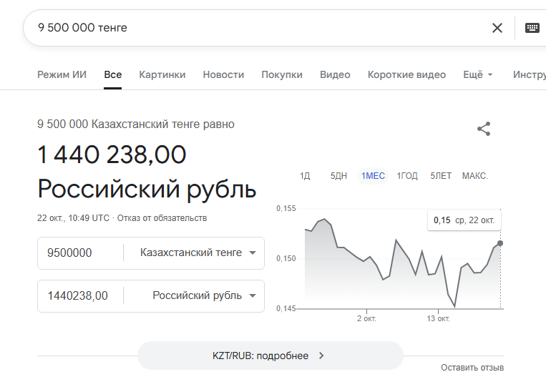The height and width of the screenshot is (392, 546).
Task: Click the data point at the chart's right end
Action: (500, 243)
